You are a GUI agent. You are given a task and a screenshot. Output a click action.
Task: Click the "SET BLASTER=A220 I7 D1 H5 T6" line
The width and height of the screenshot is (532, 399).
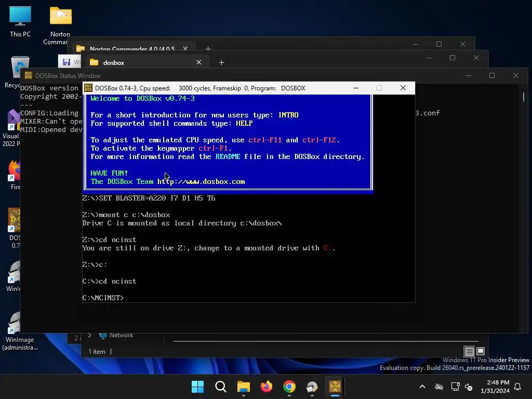149,198
